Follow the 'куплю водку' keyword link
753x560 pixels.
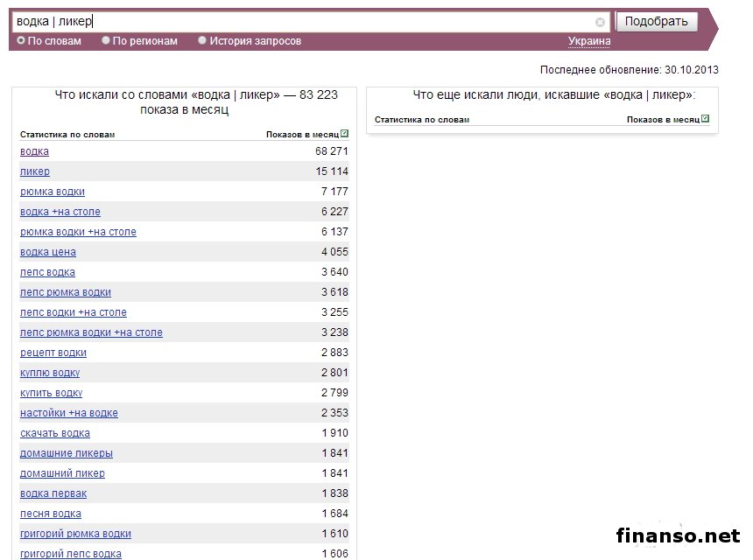50,373
